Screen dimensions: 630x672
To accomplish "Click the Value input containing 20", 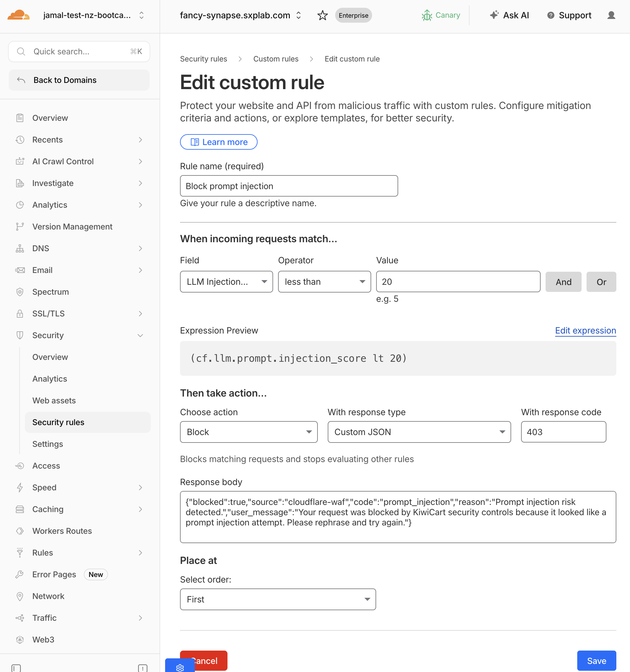I will click(458, 282).
